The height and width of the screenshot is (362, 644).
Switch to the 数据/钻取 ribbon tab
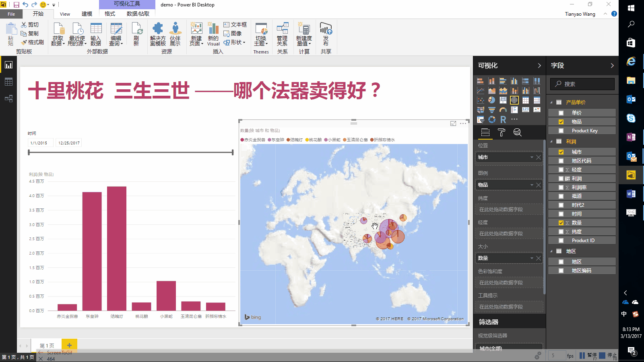[138, 14]
